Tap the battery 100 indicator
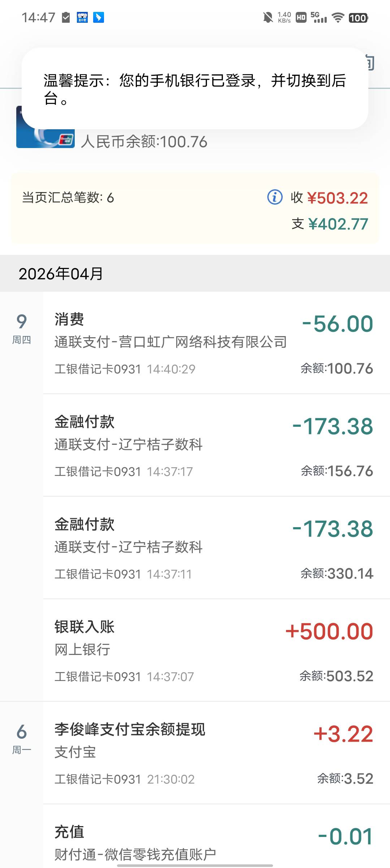390x868 pixels. pyautogui.click(x=358, y=18)
